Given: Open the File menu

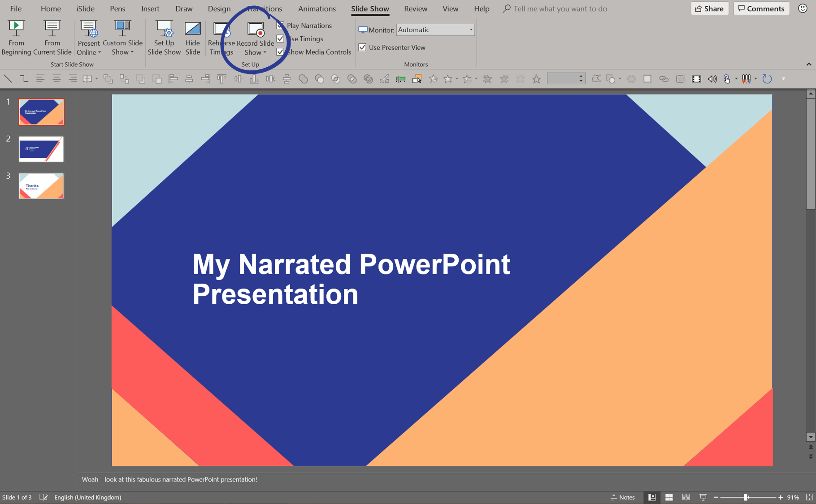Looking at the screenshot, I should tap(16, 9).
